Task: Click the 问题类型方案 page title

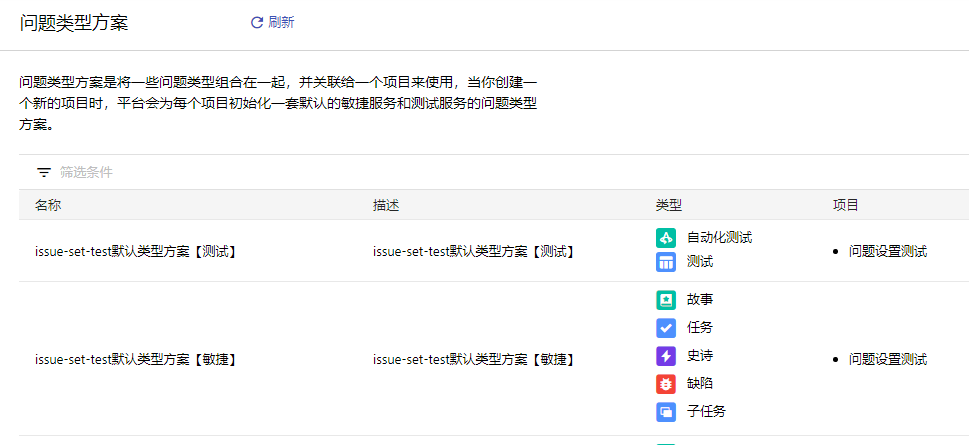Action: tap(74, 23)
